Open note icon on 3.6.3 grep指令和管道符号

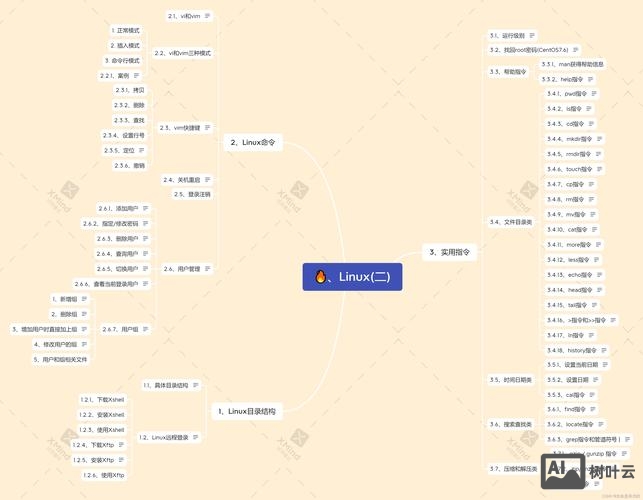point(627,439)
